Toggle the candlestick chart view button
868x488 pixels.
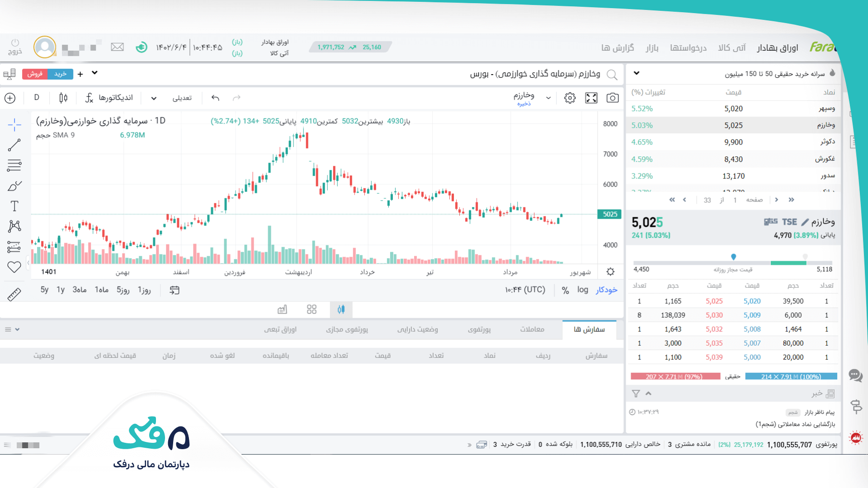[341, 310]
